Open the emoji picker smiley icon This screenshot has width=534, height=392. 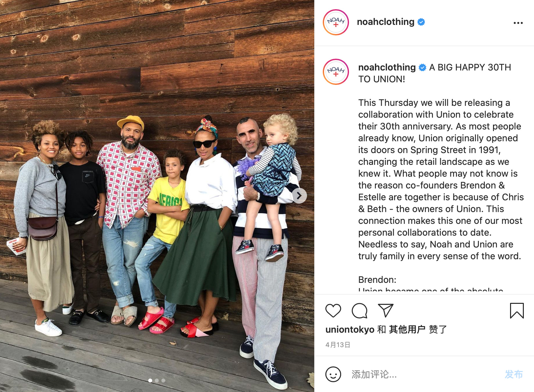(333, 374)
